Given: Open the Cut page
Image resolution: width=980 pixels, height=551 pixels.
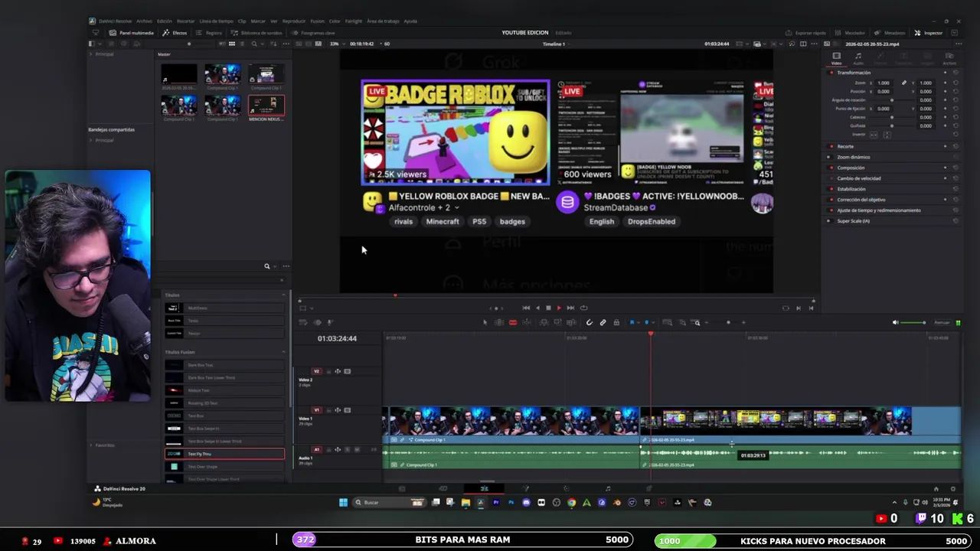Looking at the screenshot, I should point(443,488).
